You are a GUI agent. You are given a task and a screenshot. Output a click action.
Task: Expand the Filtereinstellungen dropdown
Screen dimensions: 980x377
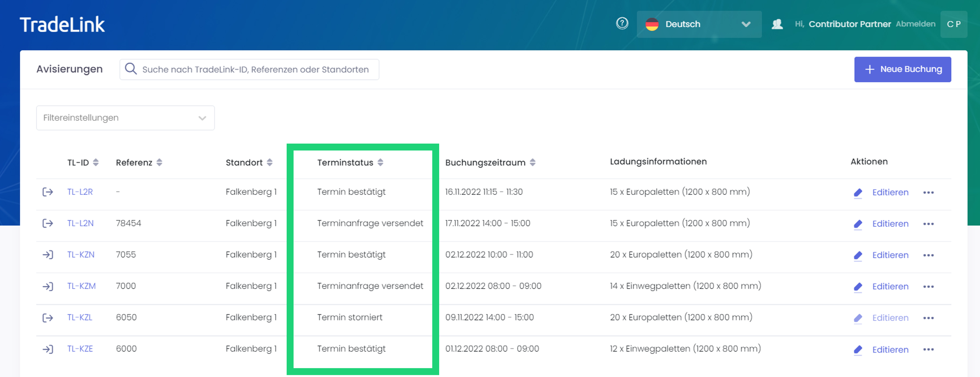coord(125,118)
